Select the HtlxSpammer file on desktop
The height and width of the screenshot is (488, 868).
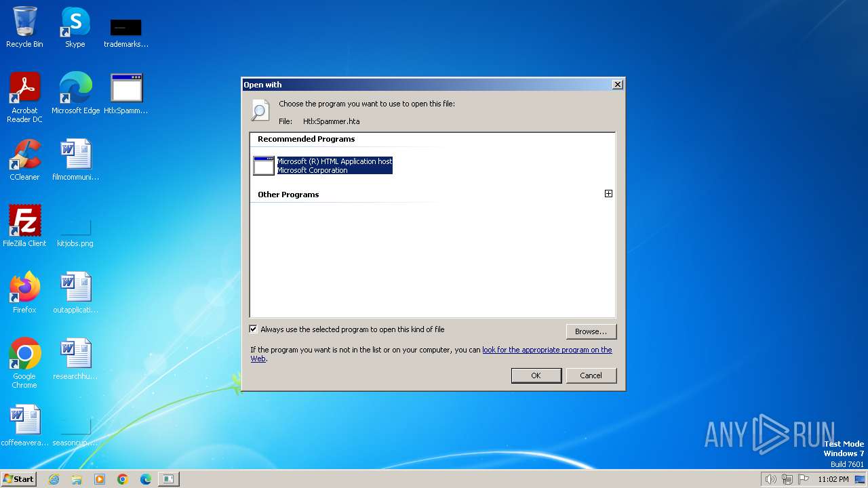click(125, 94)
